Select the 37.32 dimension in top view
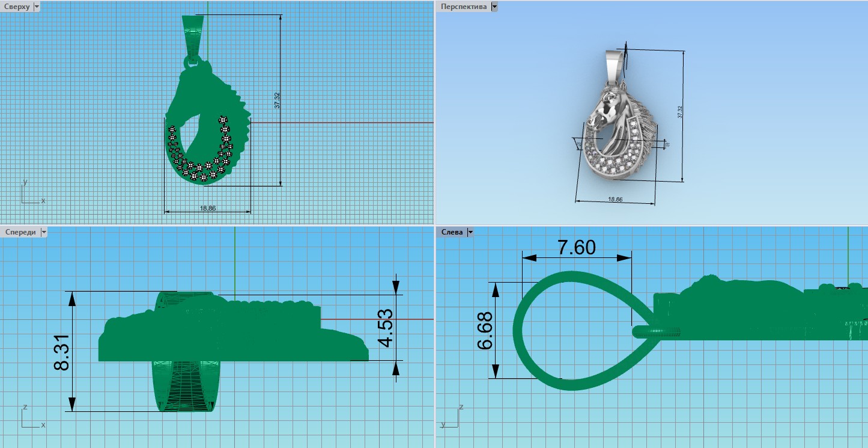This screenshot has width=868, height=448. pyautogui.click(x=277, y=100)
